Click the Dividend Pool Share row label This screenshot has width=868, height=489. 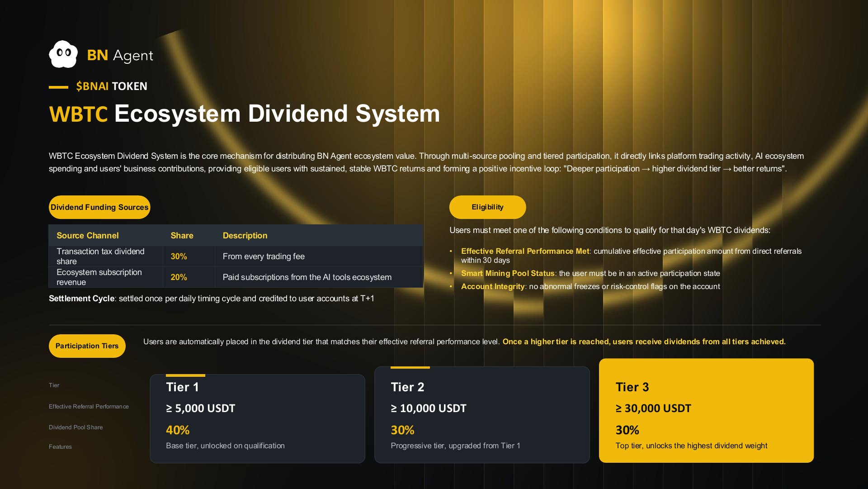[75, 427]
